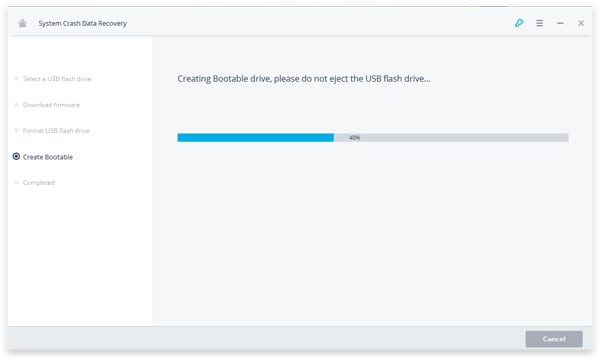Click the blue filled part of progress bar

[255, 137]
